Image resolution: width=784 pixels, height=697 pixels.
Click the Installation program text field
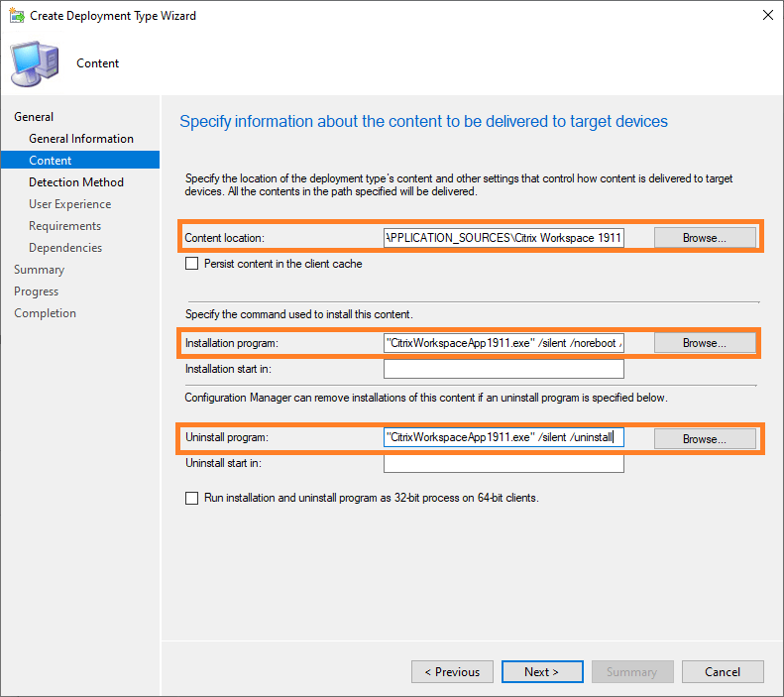[x=504, y=343]
